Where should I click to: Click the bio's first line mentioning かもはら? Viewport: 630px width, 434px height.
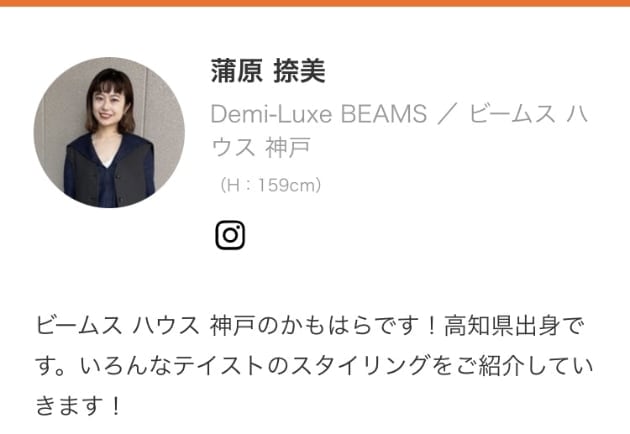[x=309, y=325]
